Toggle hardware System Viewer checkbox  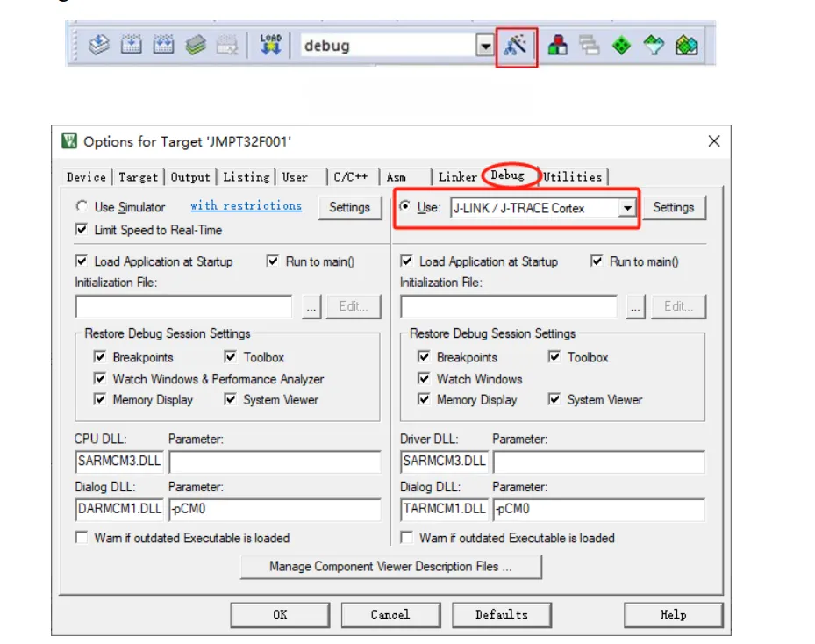(554, 399)
